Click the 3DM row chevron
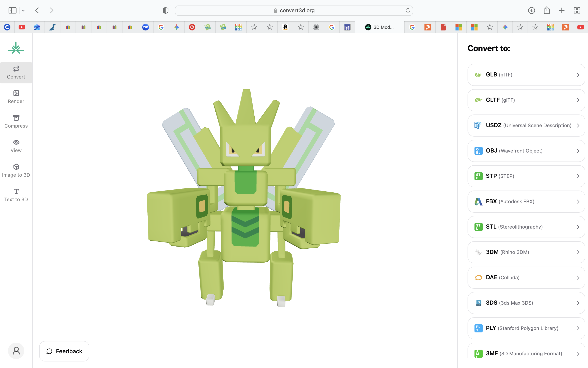 [x=578, y=252]
